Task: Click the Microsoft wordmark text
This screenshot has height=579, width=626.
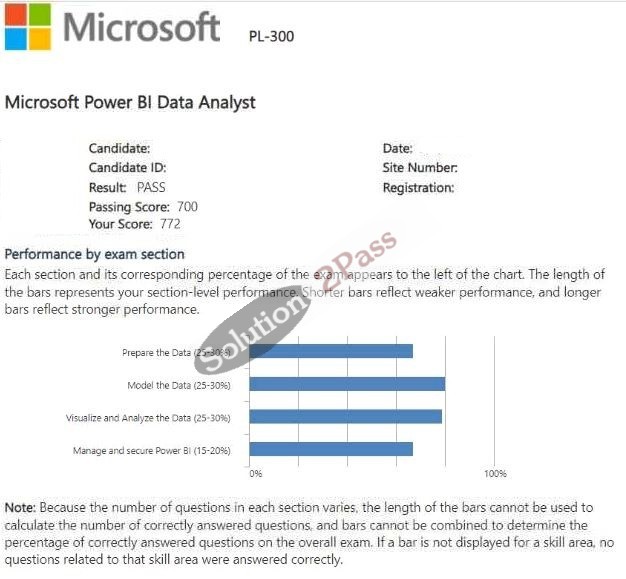Action: coord(142,27)
